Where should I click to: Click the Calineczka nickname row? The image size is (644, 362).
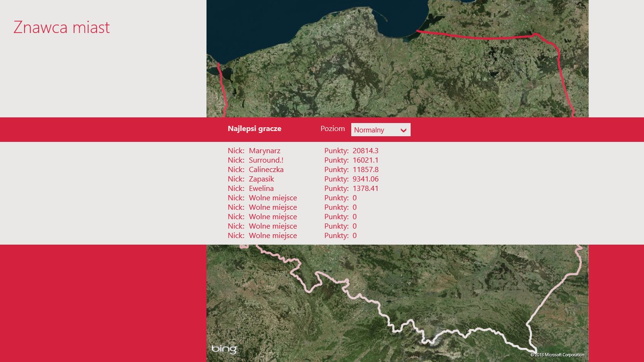[x=266, y=170]
